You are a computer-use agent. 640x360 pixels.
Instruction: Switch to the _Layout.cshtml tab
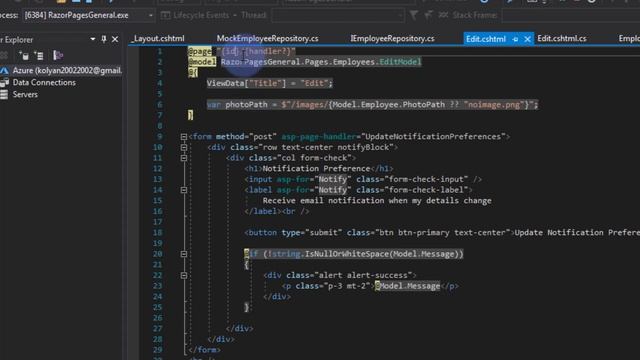coord(158,38)
